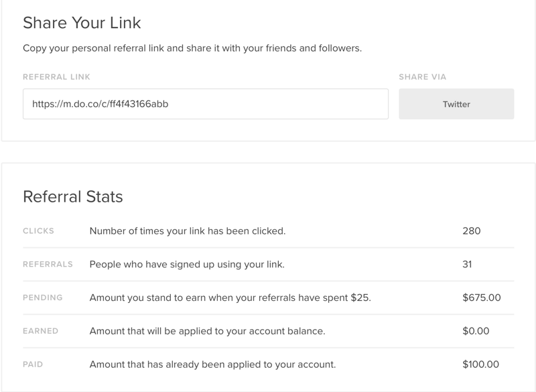Image resolution: width=536 pixels, height=392 pixels.
Task: Click the pending amount $675.00
Action: (x=481, y=298)
